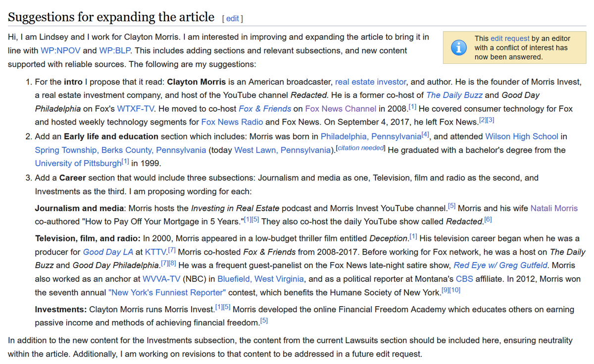Jump to reference [1] after Deception
The width and height of the screenshot is (594, 364).
(413, 236)
